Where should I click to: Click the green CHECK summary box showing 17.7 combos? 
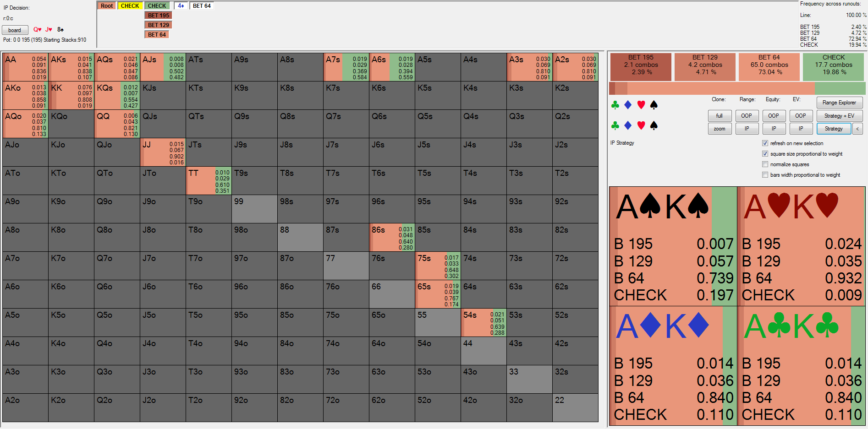pyautogui.click(x=833, y=65)
